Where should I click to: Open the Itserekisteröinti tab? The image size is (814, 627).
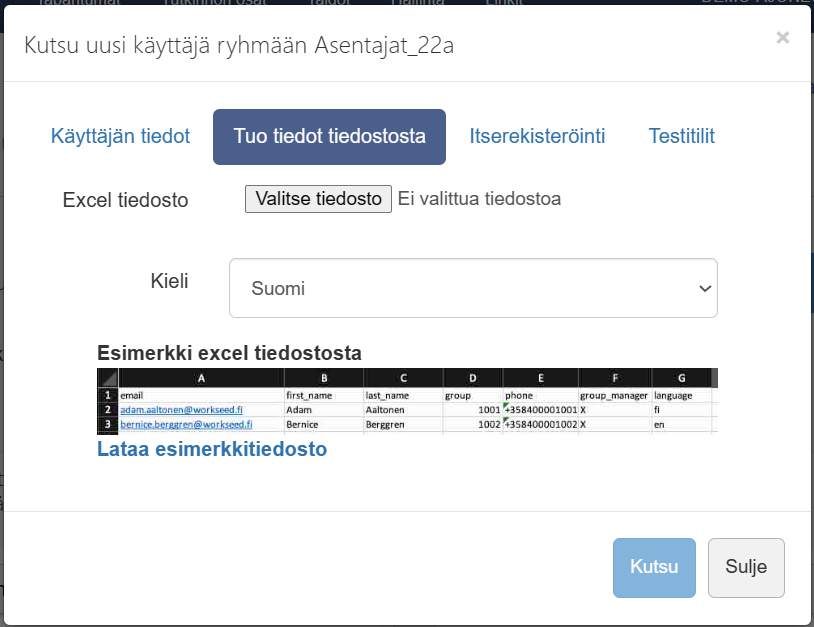pos(537,137)
